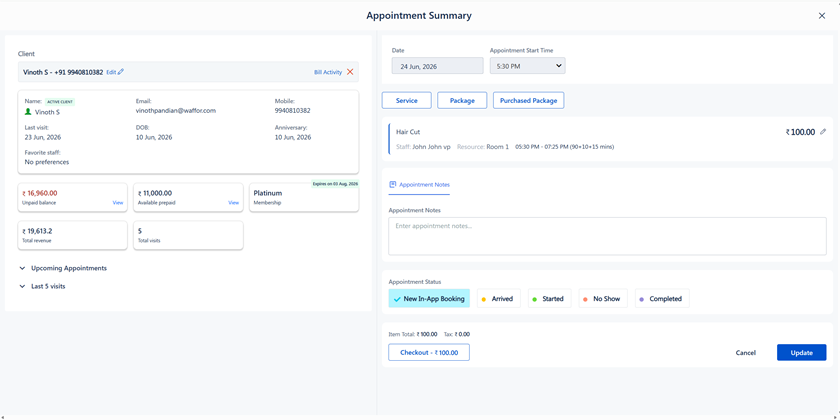
Task: Click the staff name John John vp
Action: click(x=431, y=146)
